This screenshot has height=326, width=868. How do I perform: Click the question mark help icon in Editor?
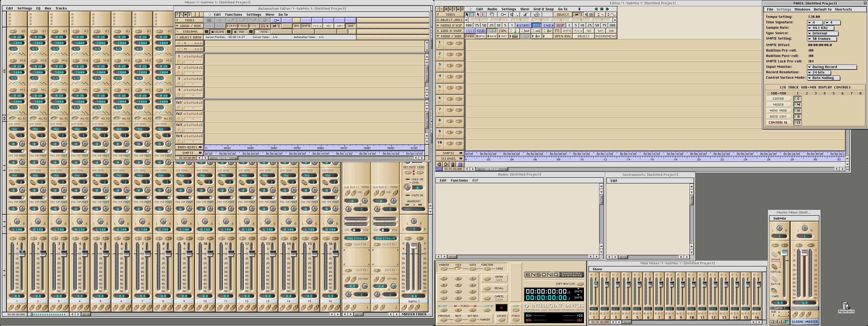pyautogui.click(x=438, y=9)
